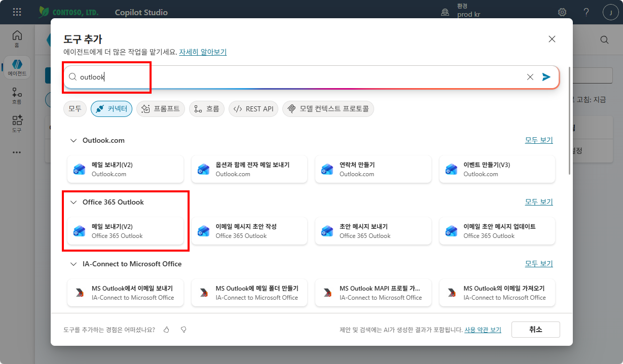Click the search magnifier behind the dialog
Image resolution: width=623 pixels, height=364 pixels.
point(604,39)
